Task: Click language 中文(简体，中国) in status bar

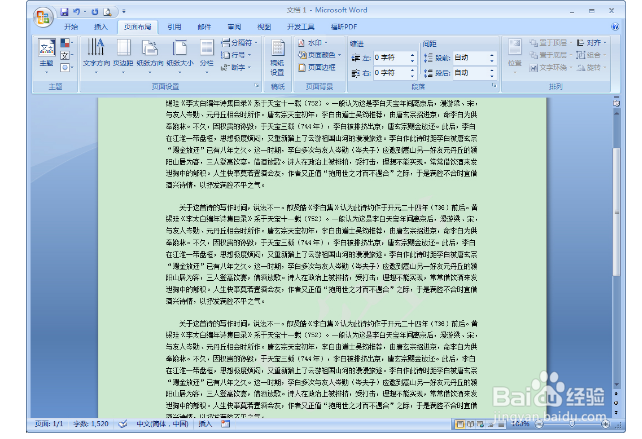Action: pos(162,424)
